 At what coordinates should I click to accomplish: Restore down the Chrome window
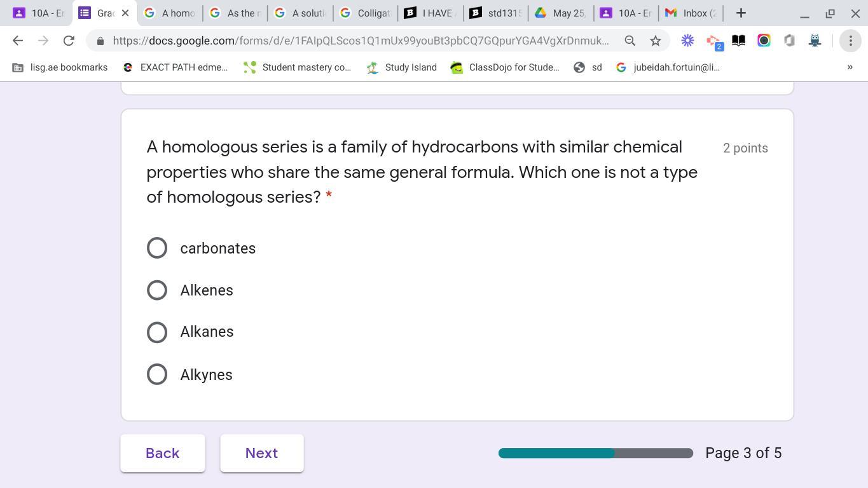pyautogui.click(x=830, y=13)
